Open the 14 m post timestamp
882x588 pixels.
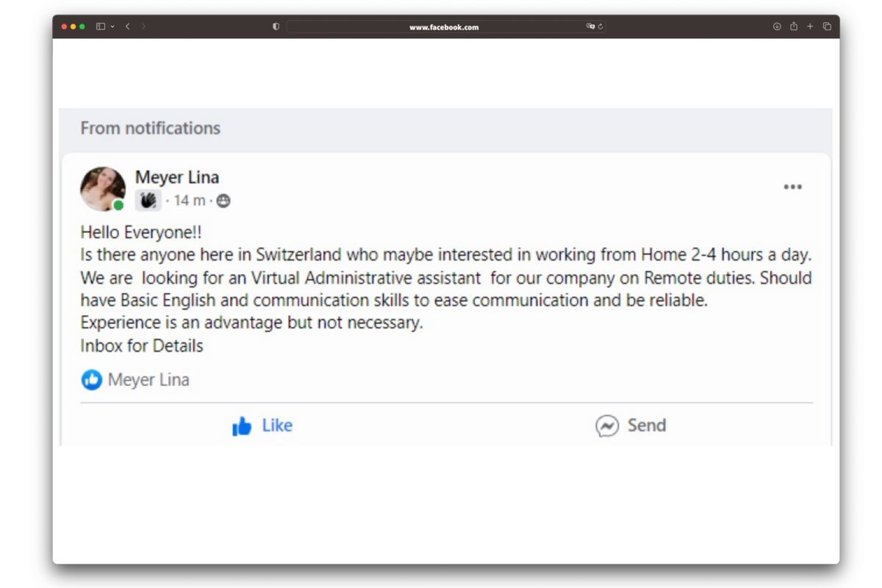pyautogui.click(x=190, y=201)
